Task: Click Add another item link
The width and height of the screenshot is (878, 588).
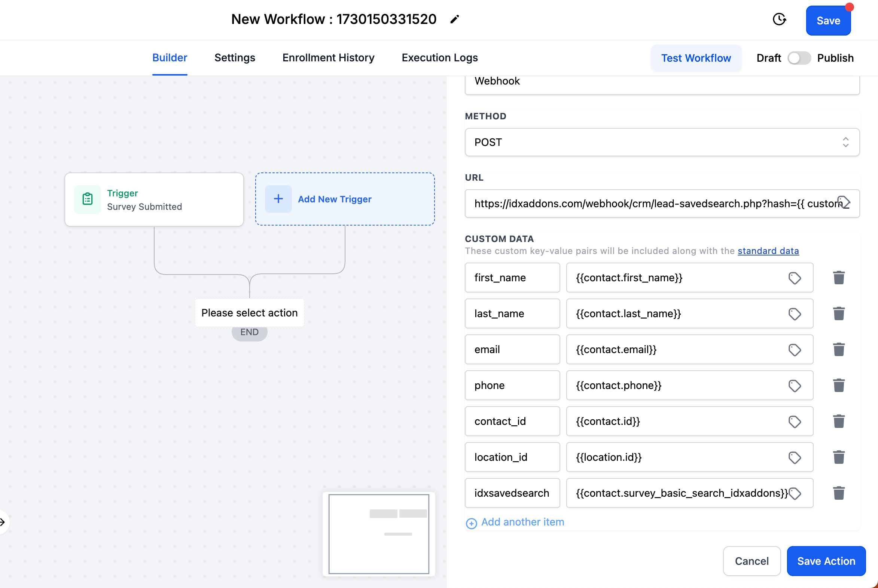Action: click(x=522, y=522)
